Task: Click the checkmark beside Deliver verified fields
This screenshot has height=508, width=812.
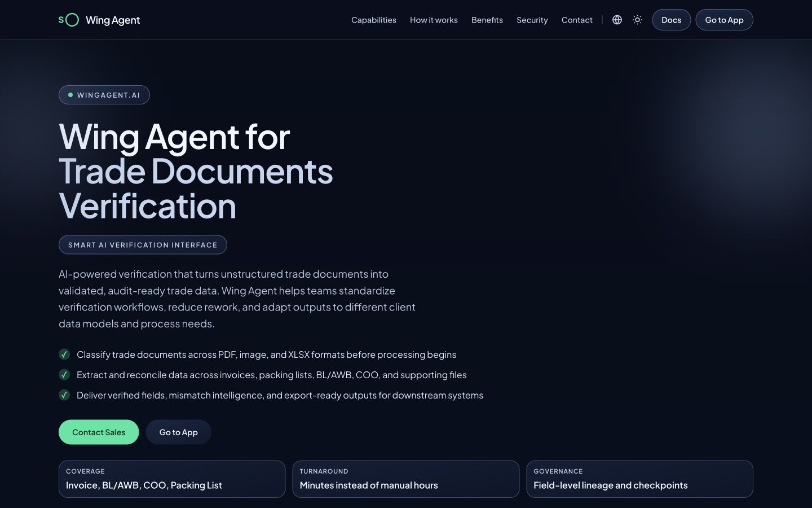Action: [x=64, y=395]
